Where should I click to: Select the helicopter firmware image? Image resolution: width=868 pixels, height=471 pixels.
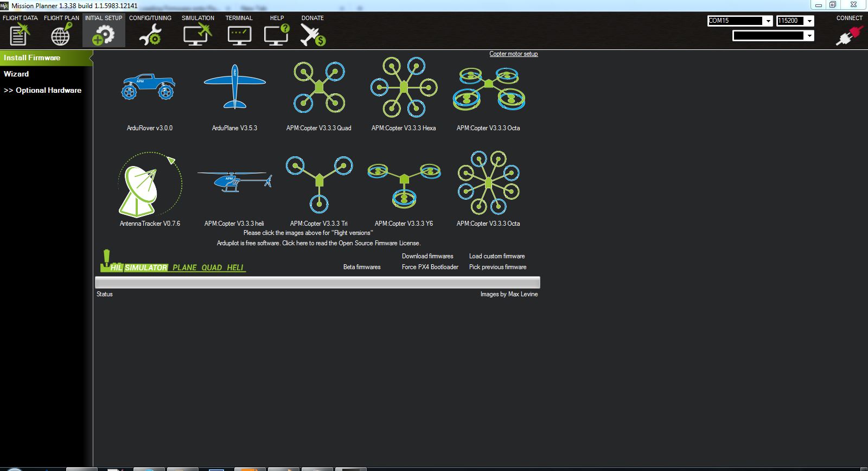tap(234, 182)
